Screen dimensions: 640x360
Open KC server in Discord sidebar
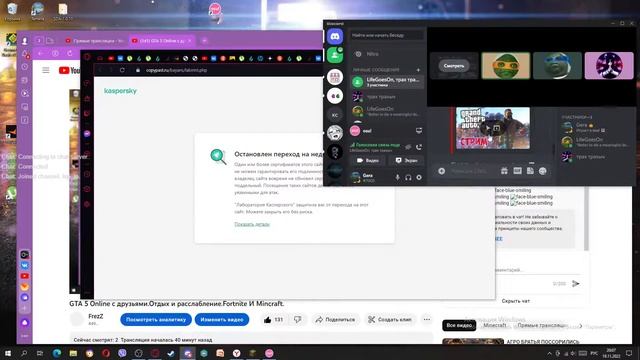click(335, 115)
